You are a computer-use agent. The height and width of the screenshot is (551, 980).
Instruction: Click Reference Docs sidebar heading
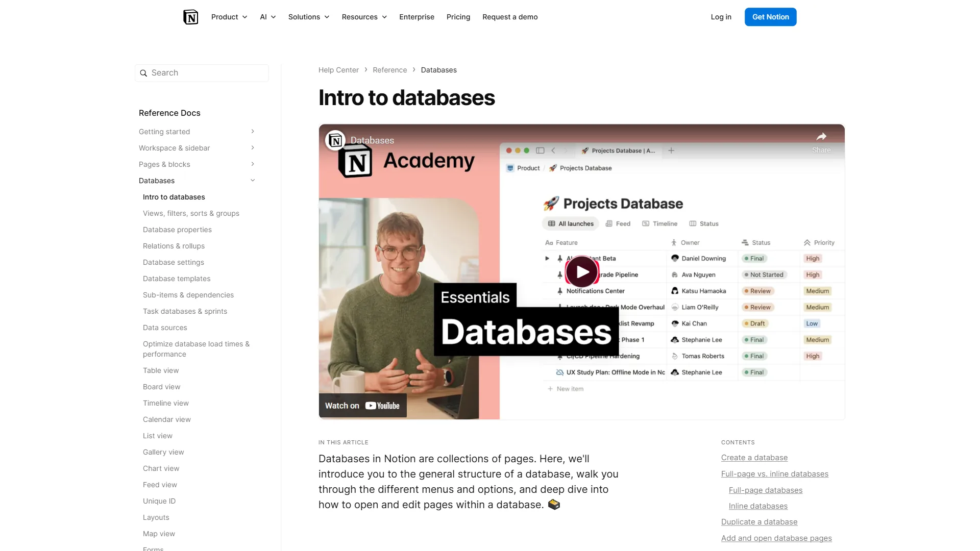point(169,113)
